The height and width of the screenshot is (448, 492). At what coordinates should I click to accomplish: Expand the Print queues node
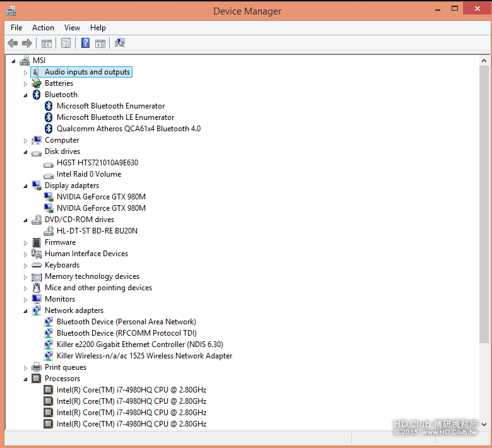[25, 368]
